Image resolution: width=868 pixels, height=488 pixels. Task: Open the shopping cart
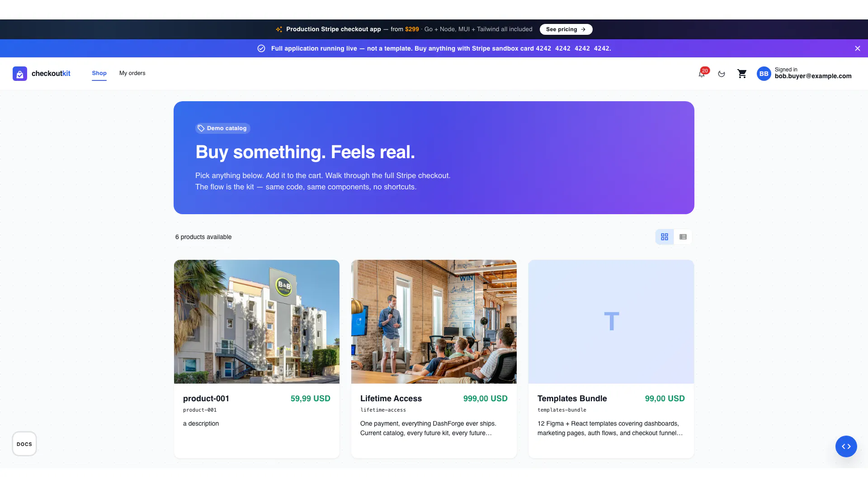click(x=742, y=74)
